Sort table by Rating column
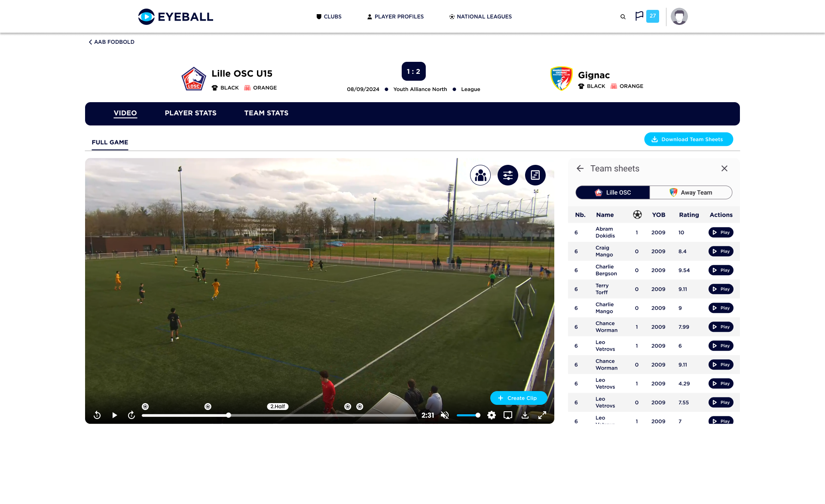The width and height of the screenshot is (825, 504). coord(689,215)
